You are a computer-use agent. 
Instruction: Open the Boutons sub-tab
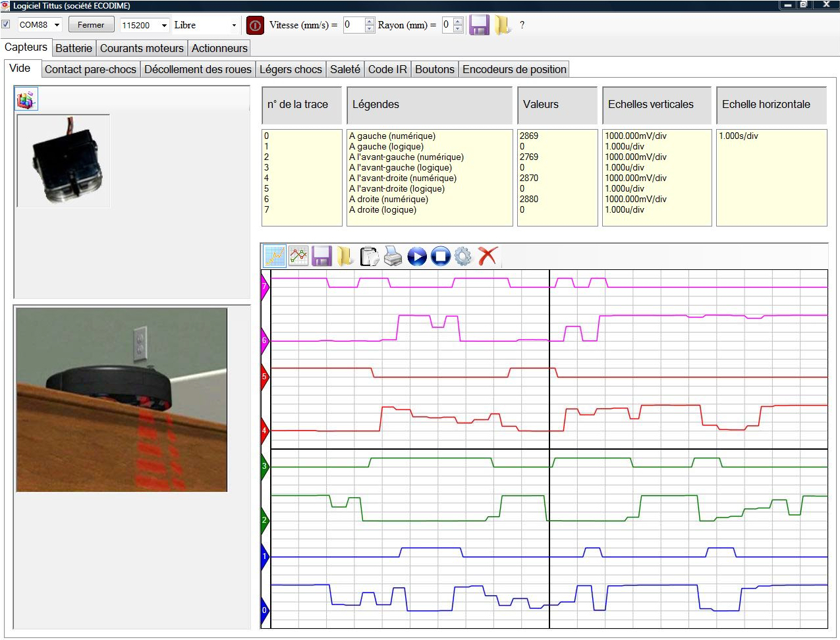435,69
